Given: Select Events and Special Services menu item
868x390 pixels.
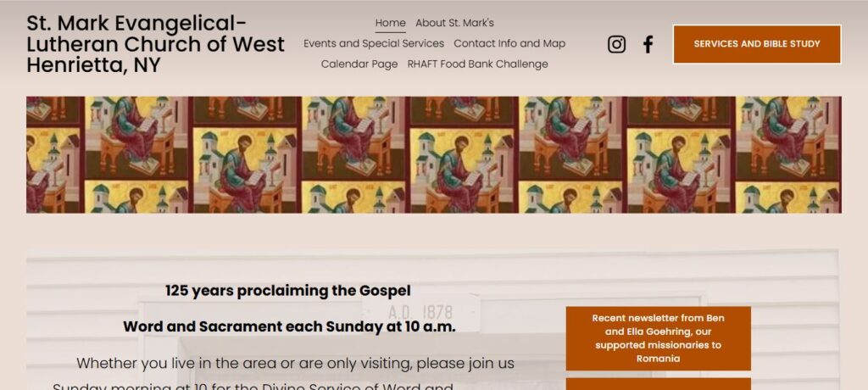Looking at the screenshot, I should point(374,43).
